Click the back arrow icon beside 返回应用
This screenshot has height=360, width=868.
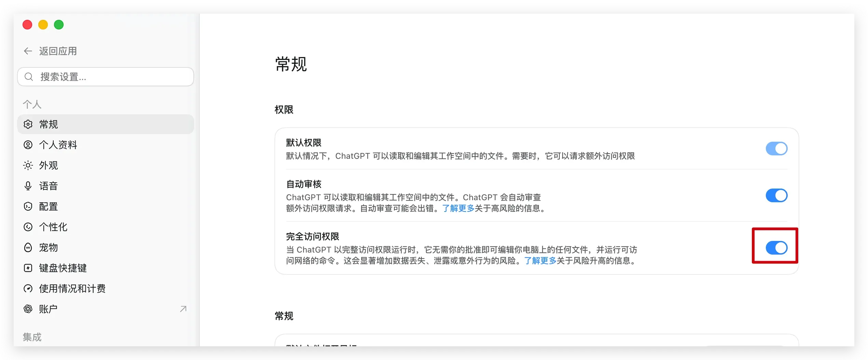point(28,51)
